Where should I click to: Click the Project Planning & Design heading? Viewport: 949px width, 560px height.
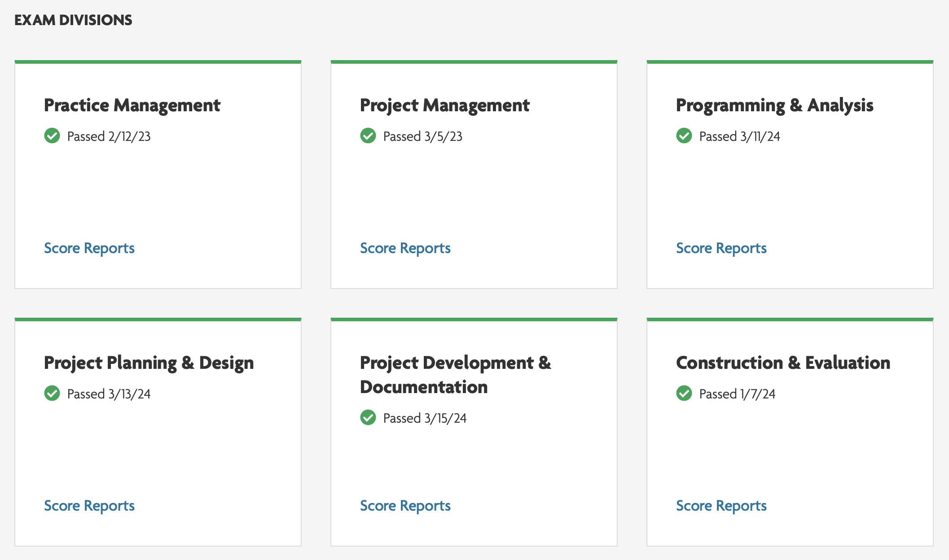point(149,363)
